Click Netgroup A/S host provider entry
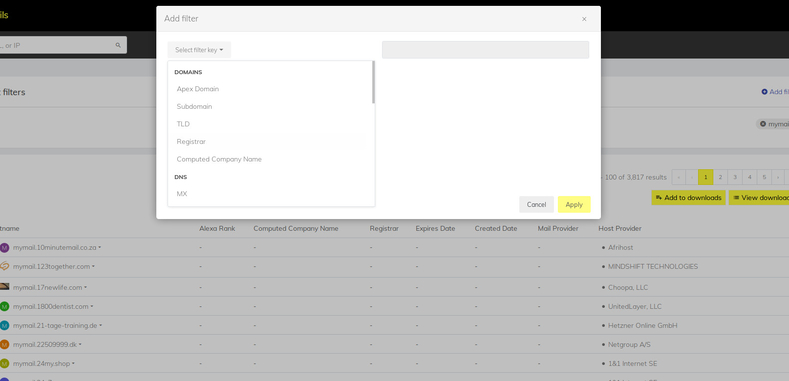This screenshot has height=381, width=789. pos(629,345)
